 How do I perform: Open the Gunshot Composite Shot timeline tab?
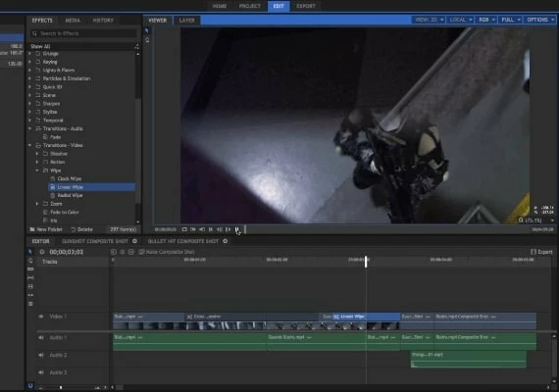(x=95, y=241)
